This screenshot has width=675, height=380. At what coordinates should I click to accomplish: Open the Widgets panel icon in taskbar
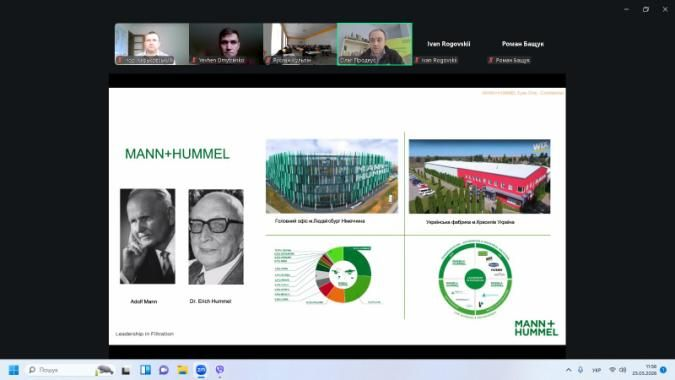[x=145, y=370]
